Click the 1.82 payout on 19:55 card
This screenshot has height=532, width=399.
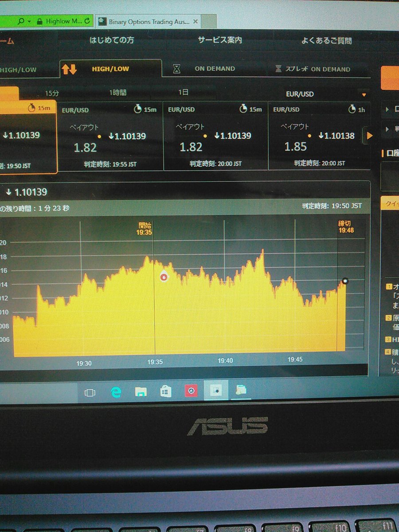85,148
